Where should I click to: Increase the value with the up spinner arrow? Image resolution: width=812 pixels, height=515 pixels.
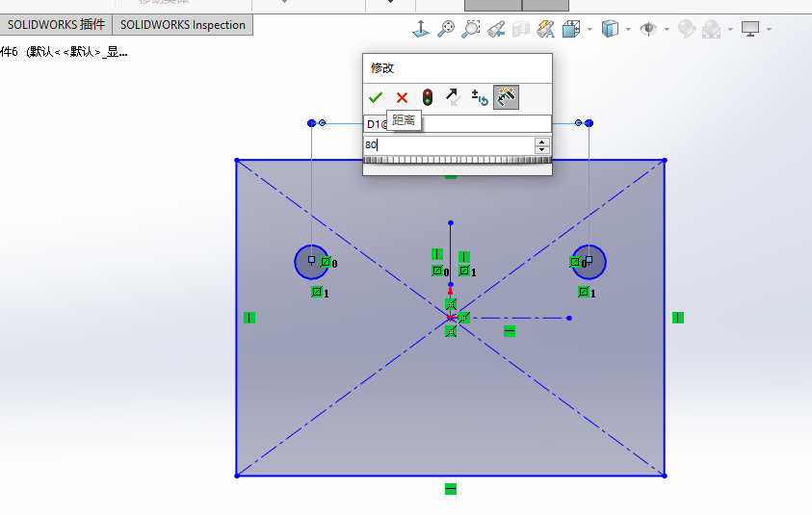coord(541,142)
